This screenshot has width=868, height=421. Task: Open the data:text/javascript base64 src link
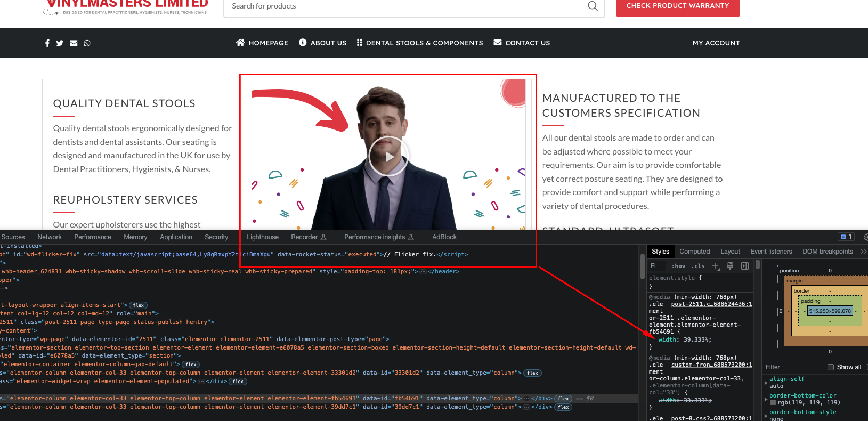pos(186,255)
